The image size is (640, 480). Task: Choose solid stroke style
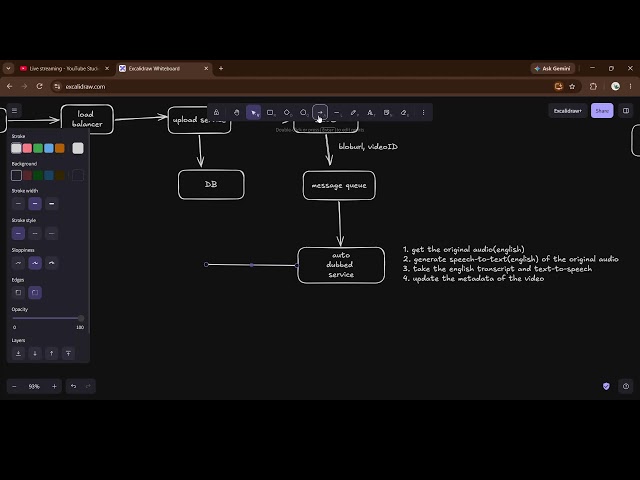pyautogui.click(x=18, y=233)
